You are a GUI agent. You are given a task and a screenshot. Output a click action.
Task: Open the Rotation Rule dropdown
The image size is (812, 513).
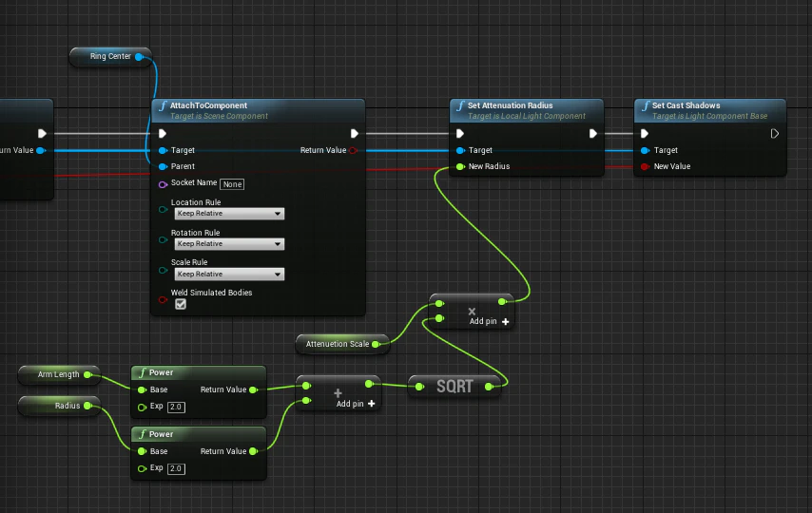(x=229, y=244)
